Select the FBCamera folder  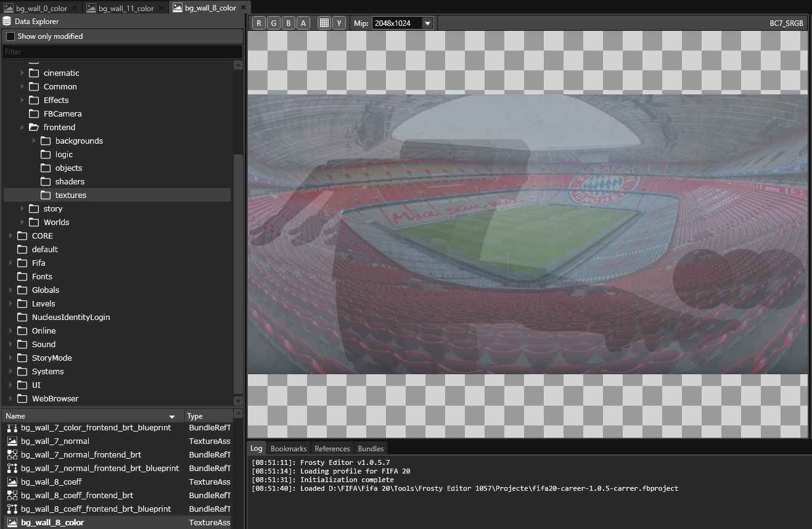pos(55,113)
